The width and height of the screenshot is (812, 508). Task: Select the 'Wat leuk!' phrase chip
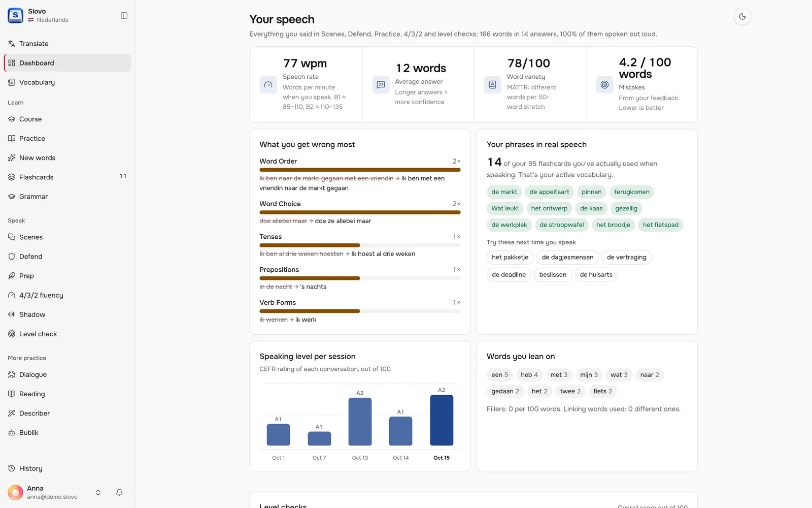pos(505,208)
